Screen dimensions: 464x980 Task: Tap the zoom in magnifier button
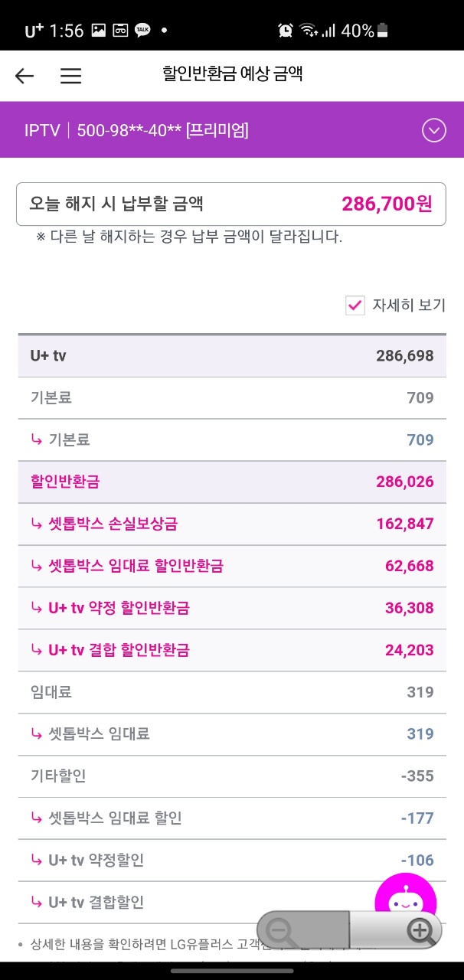click(x=420, y=930)
